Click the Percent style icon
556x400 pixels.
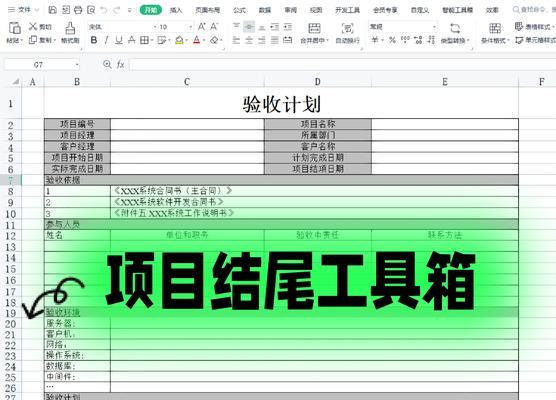tap(392, 40)
